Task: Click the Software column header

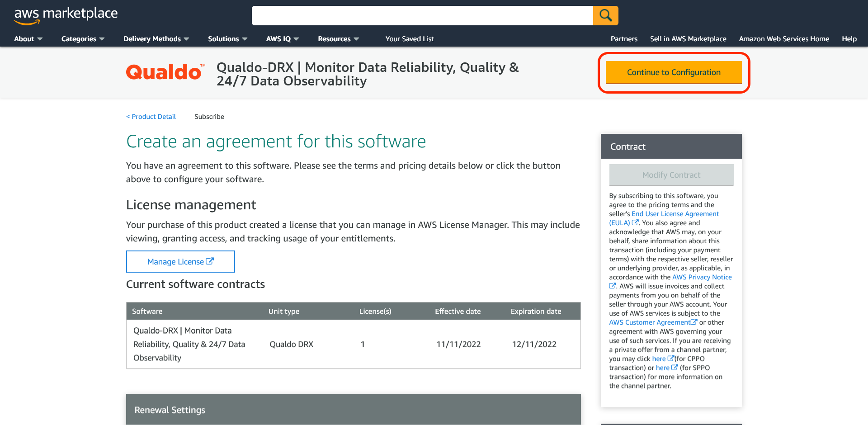Action: 147,311
